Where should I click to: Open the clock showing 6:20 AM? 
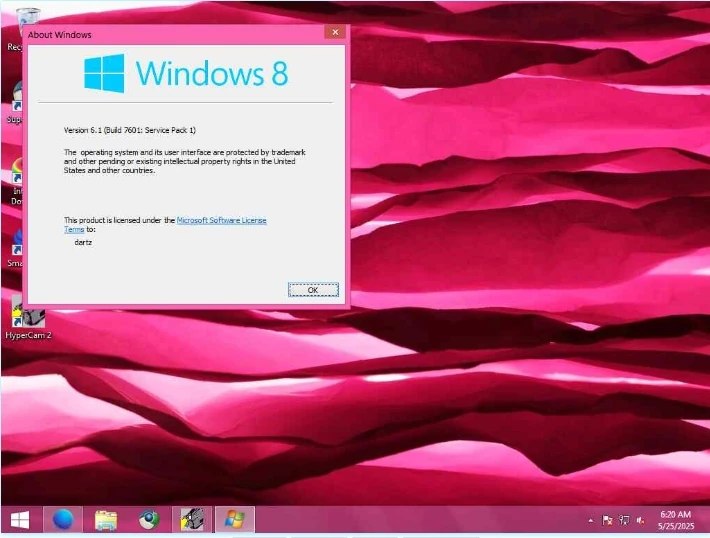coord(676,520)
